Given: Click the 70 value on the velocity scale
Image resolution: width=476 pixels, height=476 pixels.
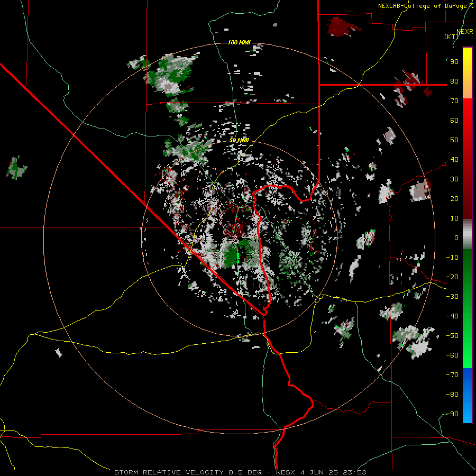Looking at the screenshot, I should click(x=454, y=101).
